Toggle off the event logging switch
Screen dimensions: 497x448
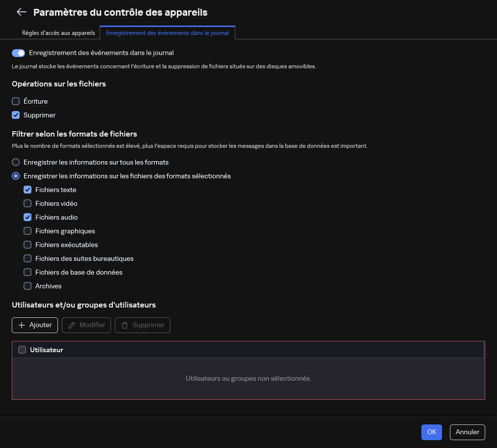coord(18,53)
